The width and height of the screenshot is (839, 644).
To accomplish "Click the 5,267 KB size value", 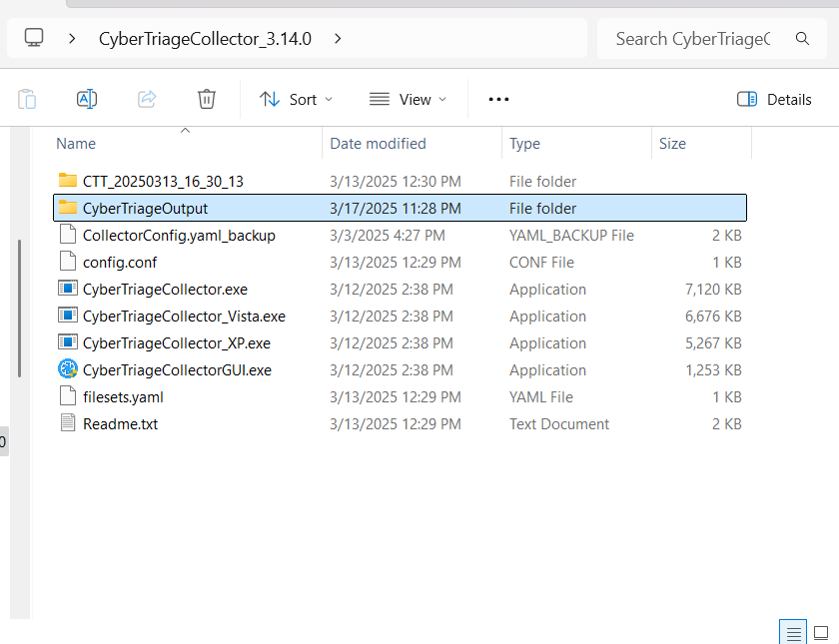I will pos(713,343).
